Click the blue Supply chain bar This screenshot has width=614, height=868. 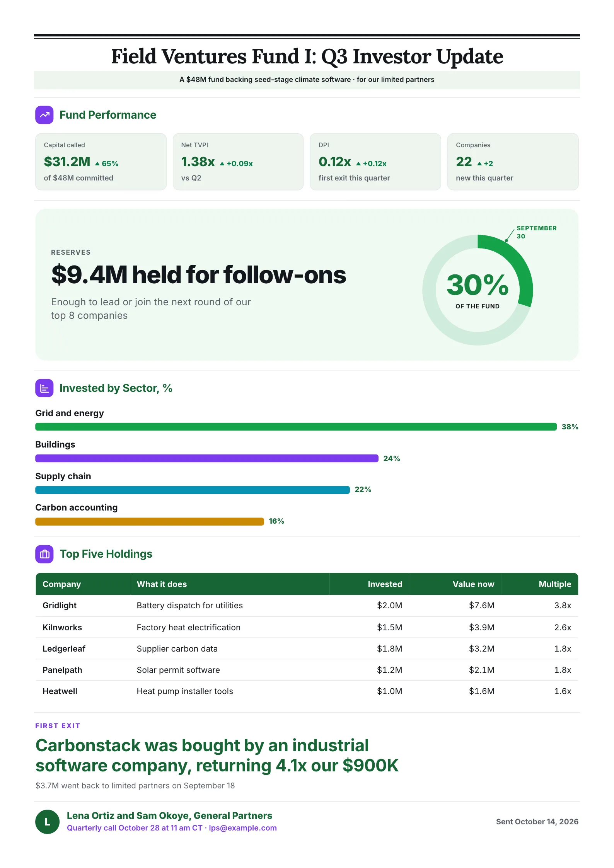click(193, 490)
